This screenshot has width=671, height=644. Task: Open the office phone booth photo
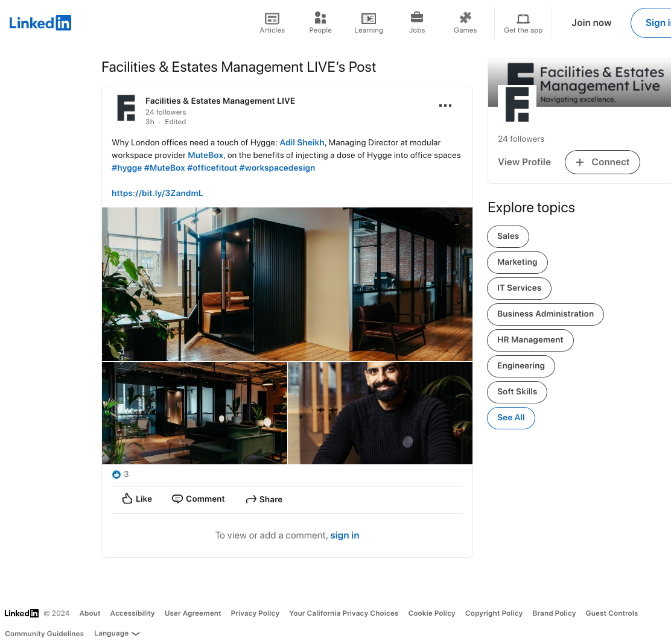pos(287,285)
